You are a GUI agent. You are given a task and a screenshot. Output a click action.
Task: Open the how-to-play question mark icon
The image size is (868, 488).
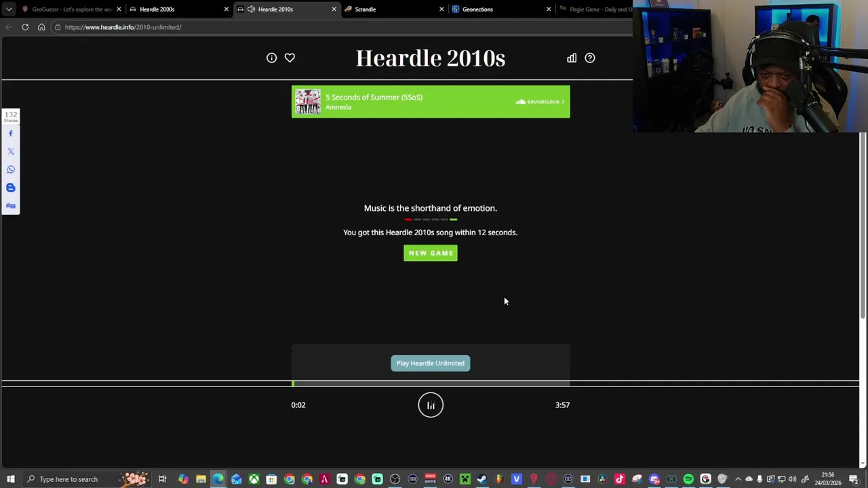pos(590,58)
